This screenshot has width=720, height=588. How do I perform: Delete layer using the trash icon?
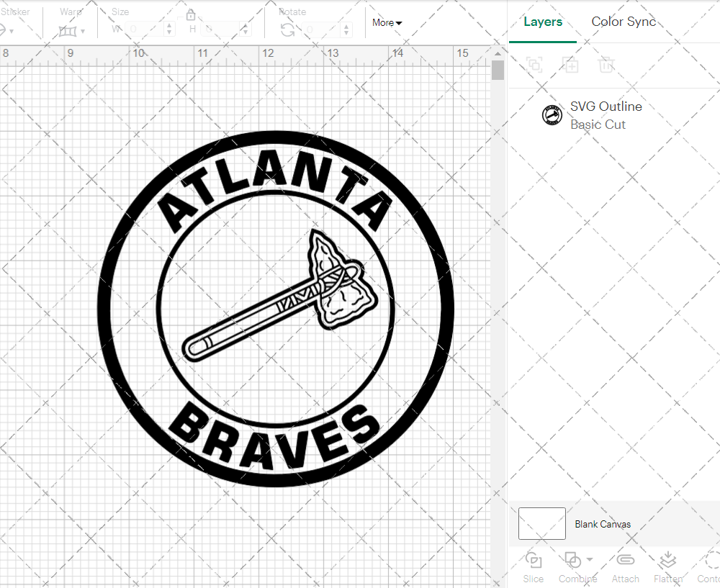pos(607,65)
